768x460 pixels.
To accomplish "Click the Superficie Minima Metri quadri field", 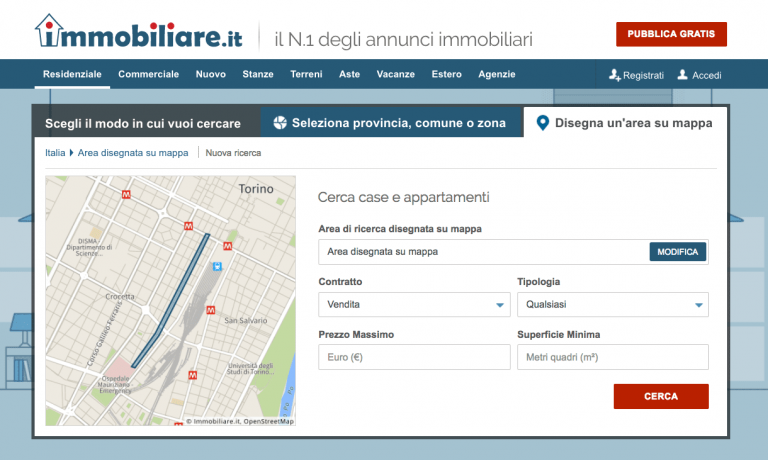I will pos(613,357).
